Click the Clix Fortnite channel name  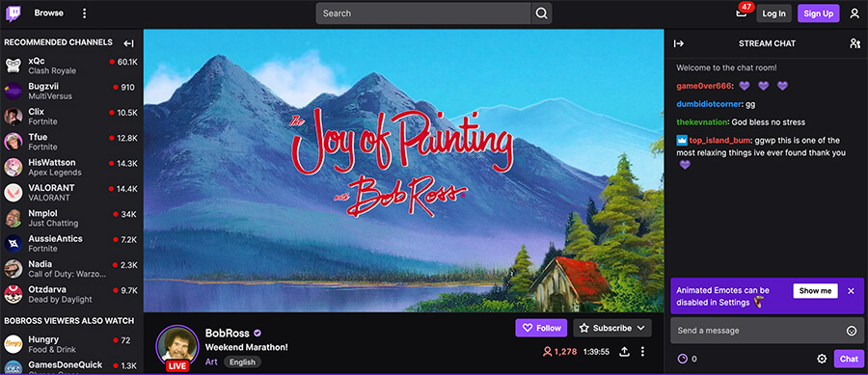[x=36, y=112]
